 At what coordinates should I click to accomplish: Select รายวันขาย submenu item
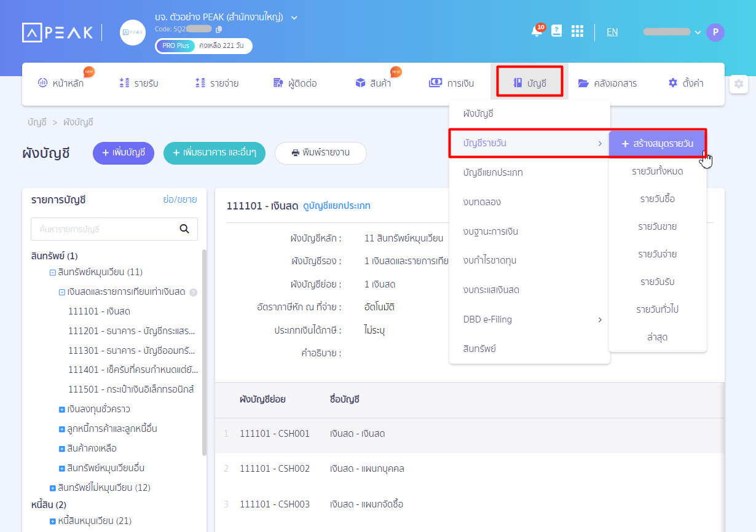click(x=658, y=227)
